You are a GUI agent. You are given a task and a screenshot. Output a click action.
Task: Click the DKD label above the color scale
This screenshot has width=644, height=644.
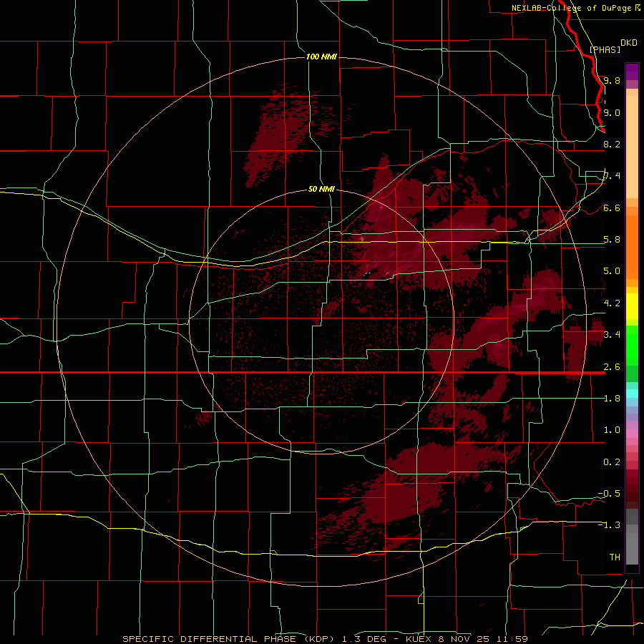pyautogui.click(x=629, y=43)
